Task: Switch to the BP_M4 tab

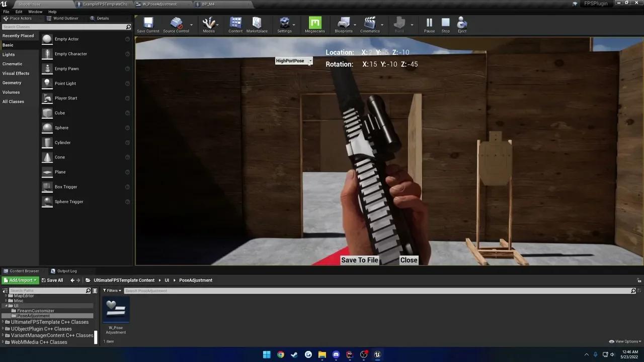Action: point(206,4)
